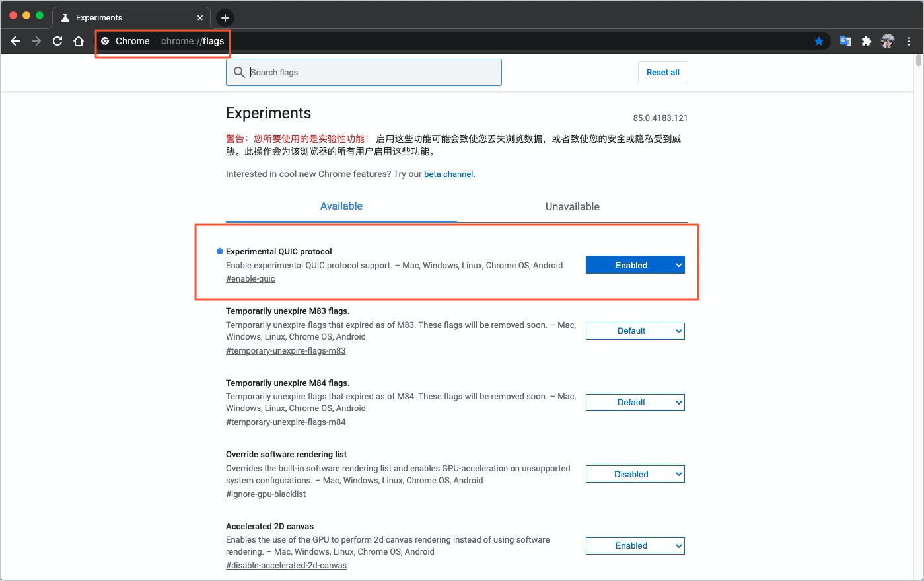
Task: Click the Reset all button
Action: (x=663, y=73)
